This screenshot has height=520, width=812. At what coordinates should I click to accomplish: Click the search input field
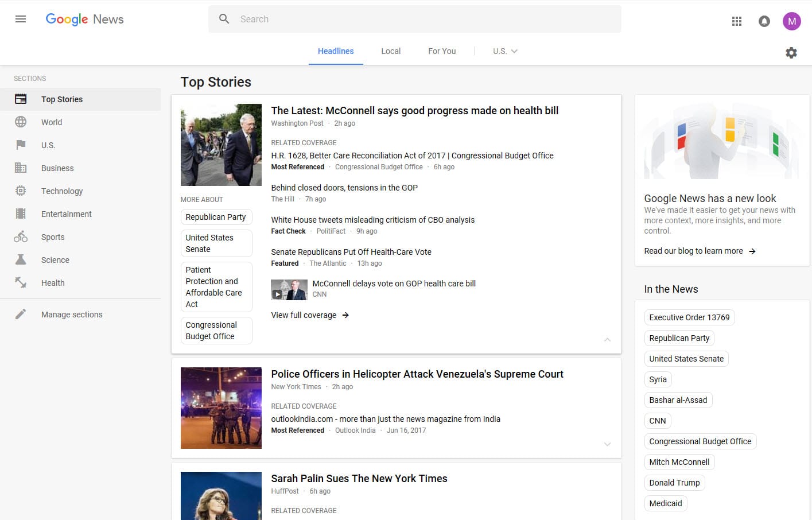pos(425,19)
